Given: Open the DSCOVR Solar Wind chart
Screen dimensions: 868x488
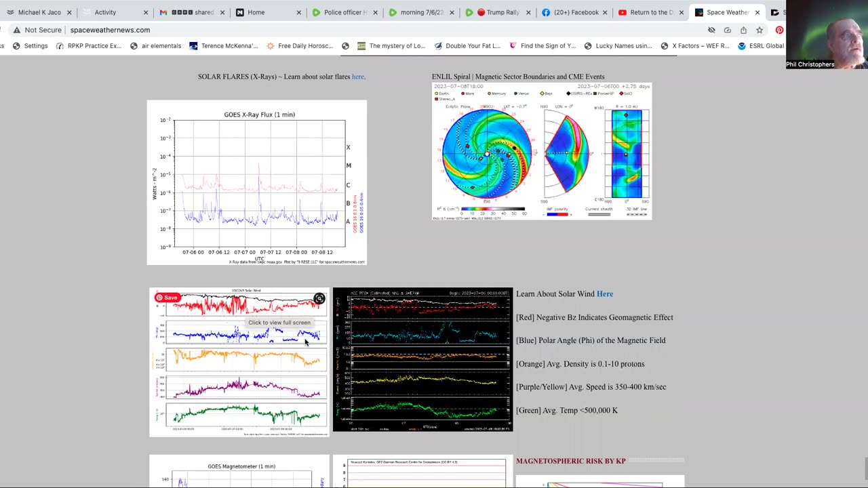Looking at the screenshot, I should (239, 363).
